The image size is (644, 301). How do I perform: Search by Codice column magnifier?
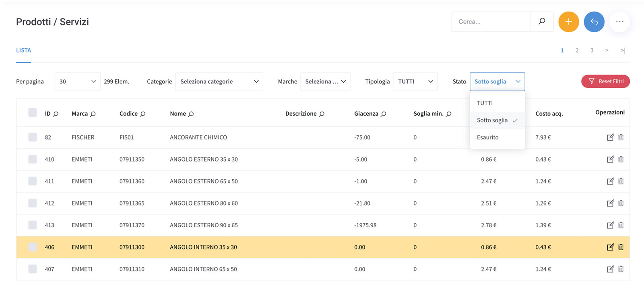point(142,114)
